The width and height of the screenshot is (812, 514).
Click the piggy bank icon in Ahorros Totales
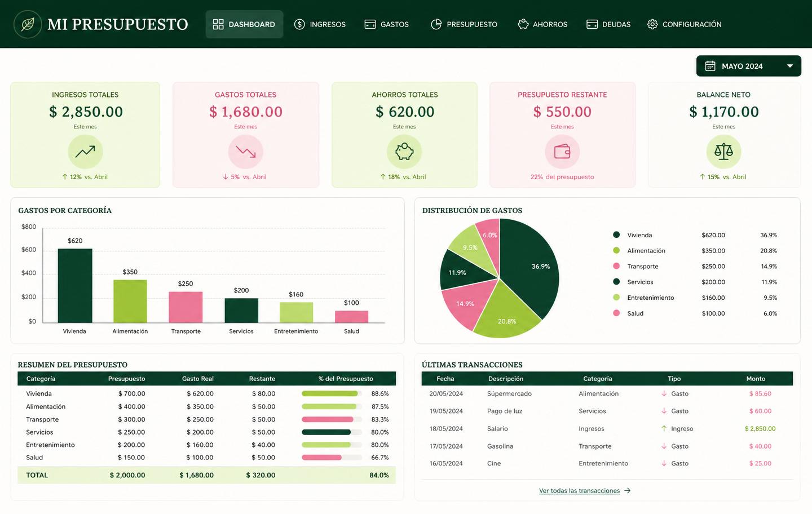click(404, 152)
